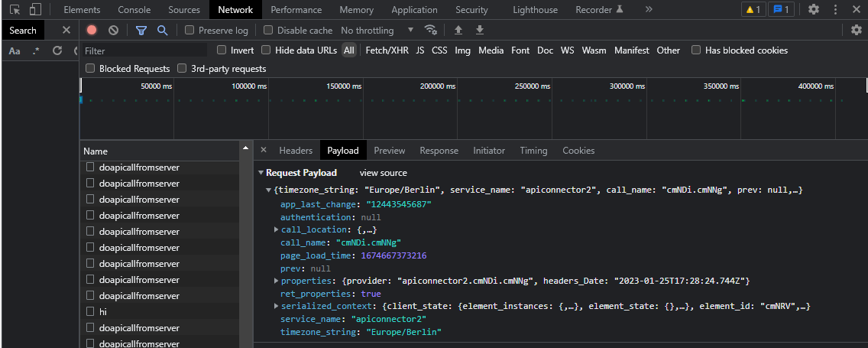The width and height of the screenshot is (868, 348).
Task: Filter requests by Img type
Action: (463, 50)
